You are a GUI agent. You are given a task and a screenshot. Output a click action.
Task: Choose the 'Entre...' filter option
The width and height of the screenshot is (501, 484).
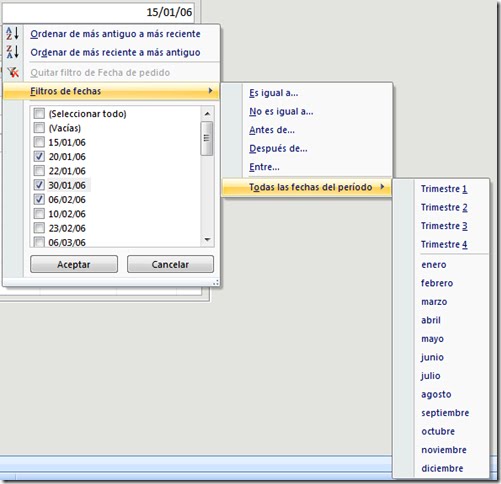pyautogui.click(x=264, y=167)
